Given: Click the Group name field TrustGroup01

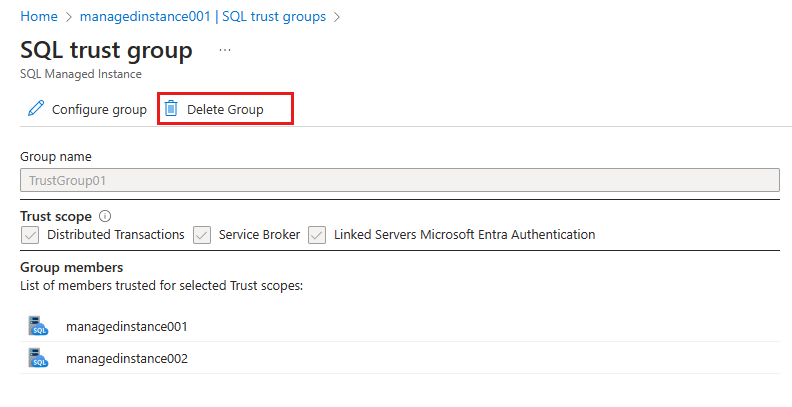Looking at the screenshot, I should 400,180.
